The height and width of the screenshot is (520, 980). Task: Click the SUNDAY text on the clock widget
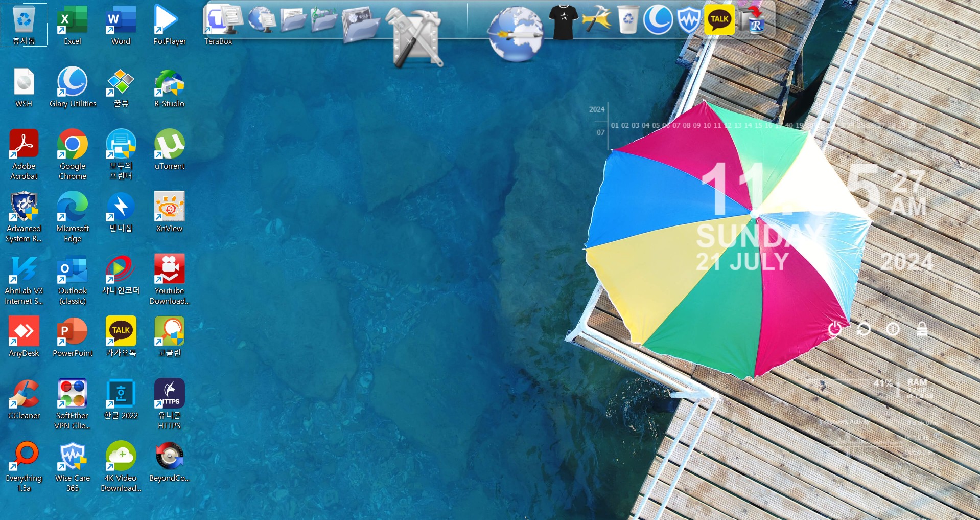point(760,237)
